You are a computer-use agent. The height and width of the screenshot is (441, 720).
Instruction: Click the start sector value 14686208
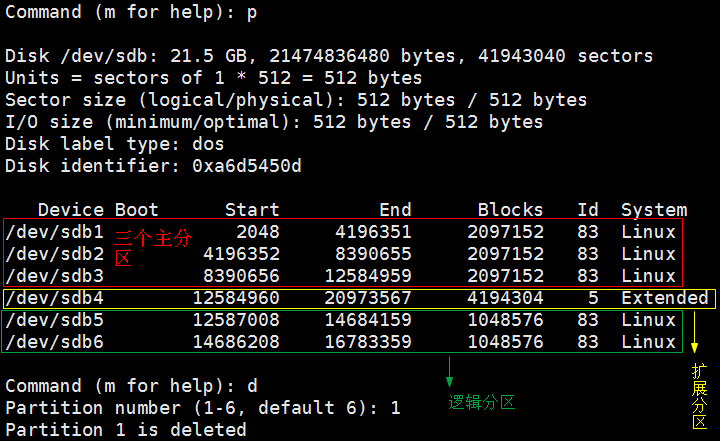click(x=236, y=342)
